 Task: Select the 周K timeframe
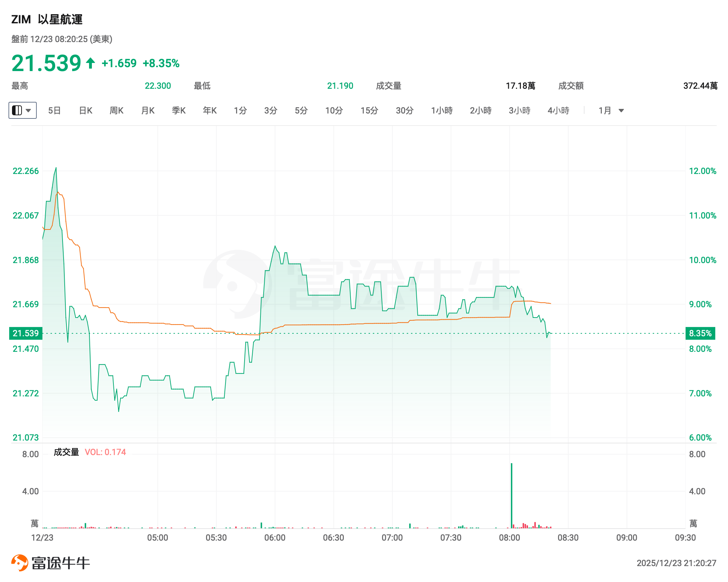tap(117, 111)
